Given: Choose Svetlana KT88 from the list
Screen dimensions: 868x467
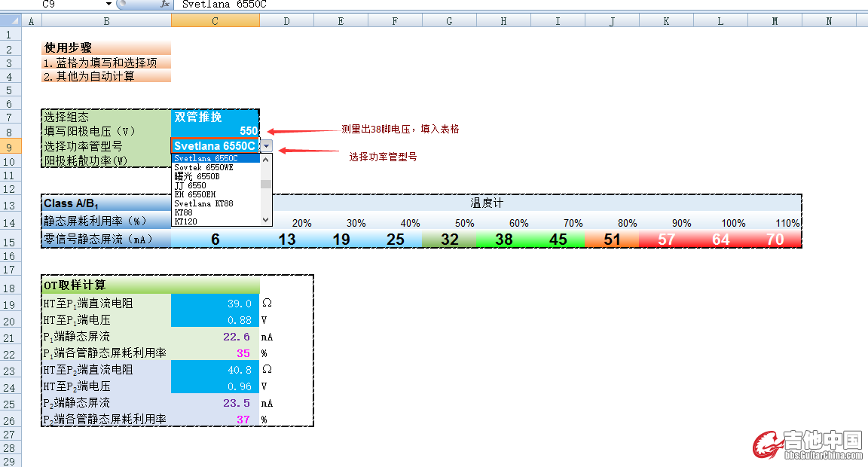Looking at the screenshot, I should tap(216, 203).
